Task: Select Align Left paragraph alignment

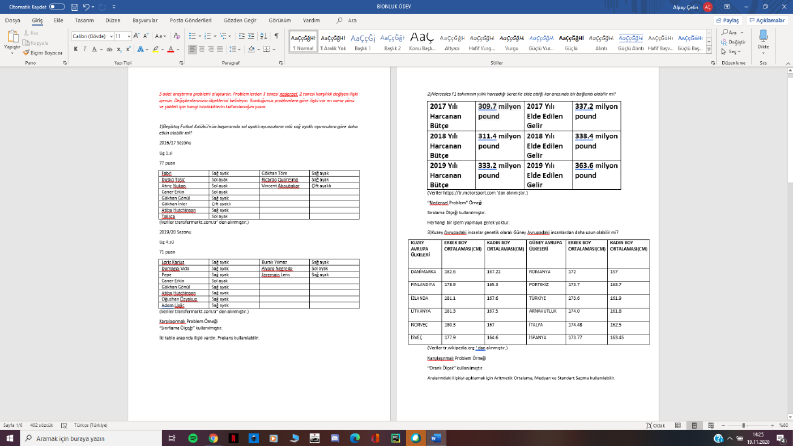Action: (192, 49)
